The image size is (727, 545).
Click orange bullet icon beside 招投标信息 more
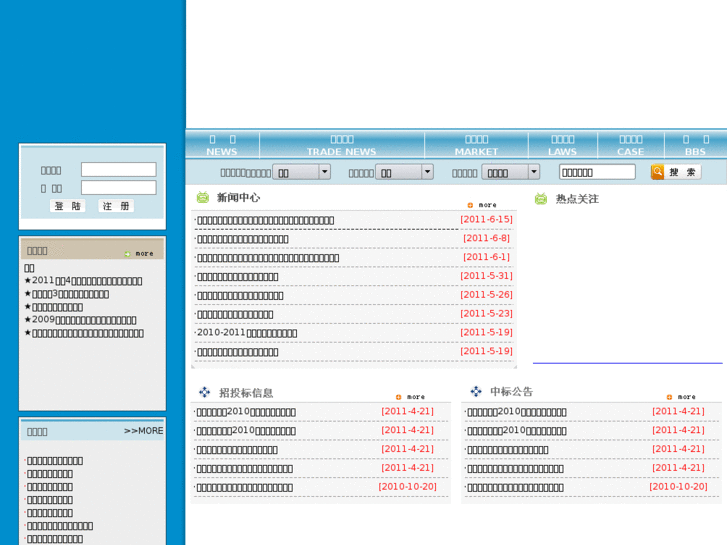398,397
